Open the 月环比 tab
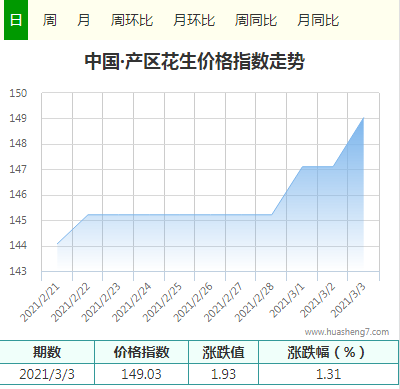 [x=194, y=20]
